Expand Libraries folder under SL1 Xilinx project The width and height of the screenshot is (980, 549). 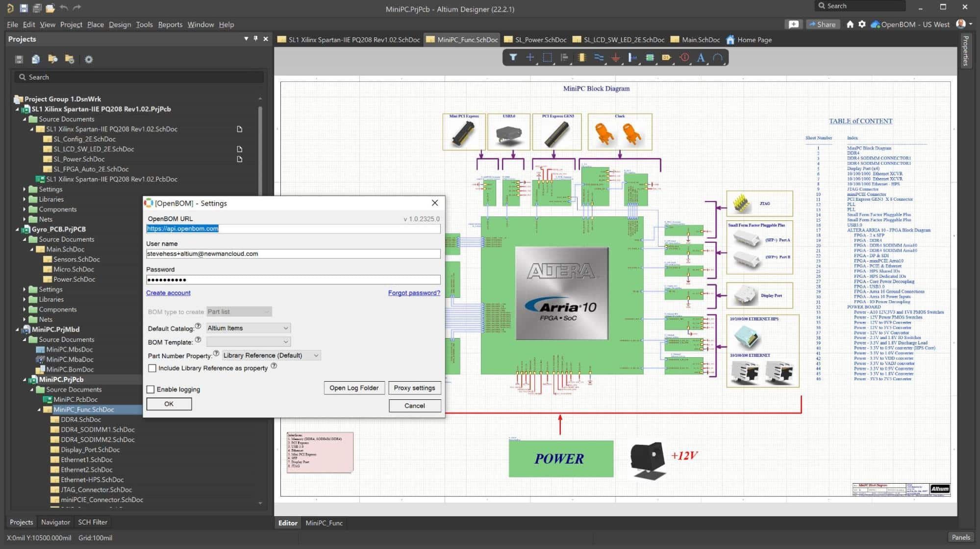(25, 199)
